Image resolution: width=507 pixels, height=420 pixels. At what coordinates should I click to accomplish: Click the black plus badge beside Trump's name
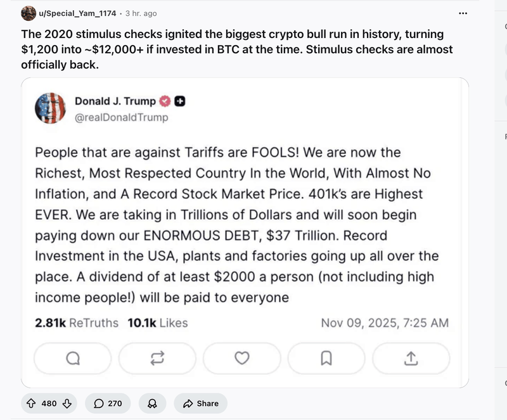tap(179, 101)
